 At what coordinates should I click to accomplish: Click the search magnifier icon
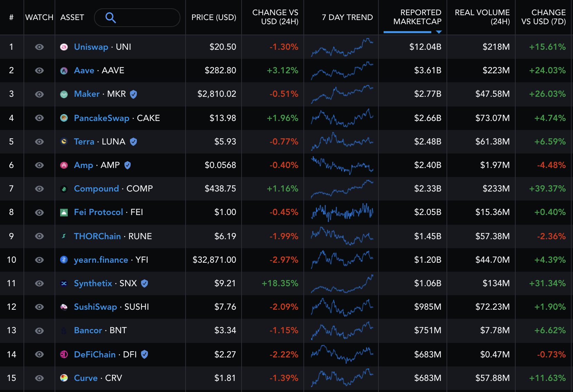[x=111, y=18]
